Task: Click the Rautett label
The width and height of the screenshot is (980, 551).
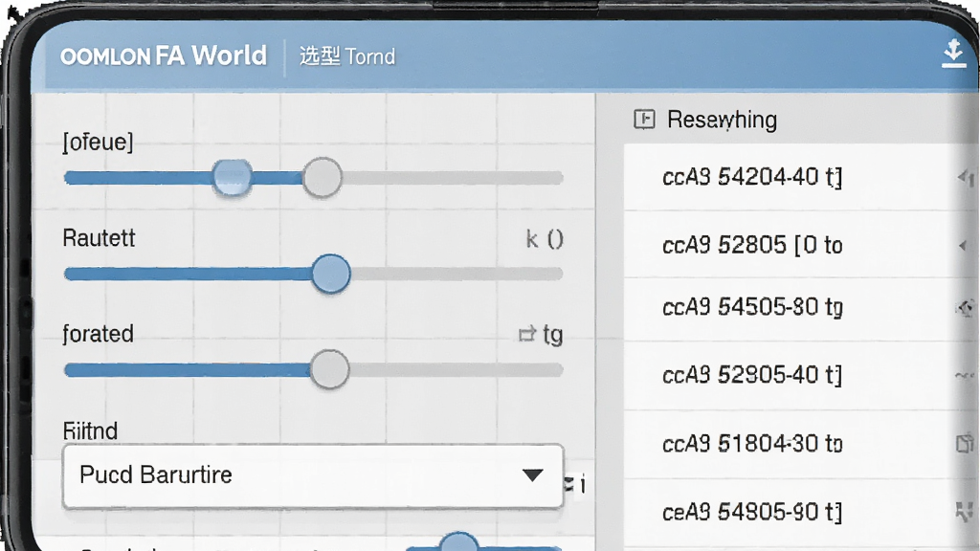Action: (x=99, y=238)
